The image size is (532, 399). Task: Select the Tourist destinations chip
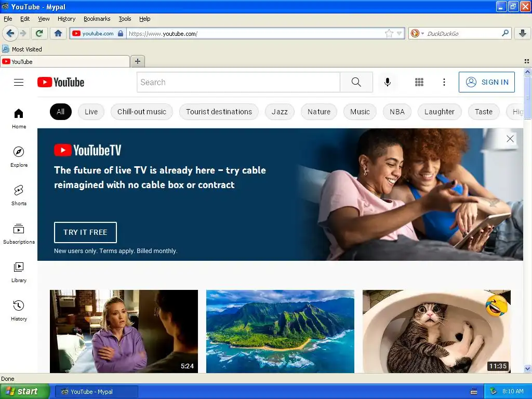(219, 112)
